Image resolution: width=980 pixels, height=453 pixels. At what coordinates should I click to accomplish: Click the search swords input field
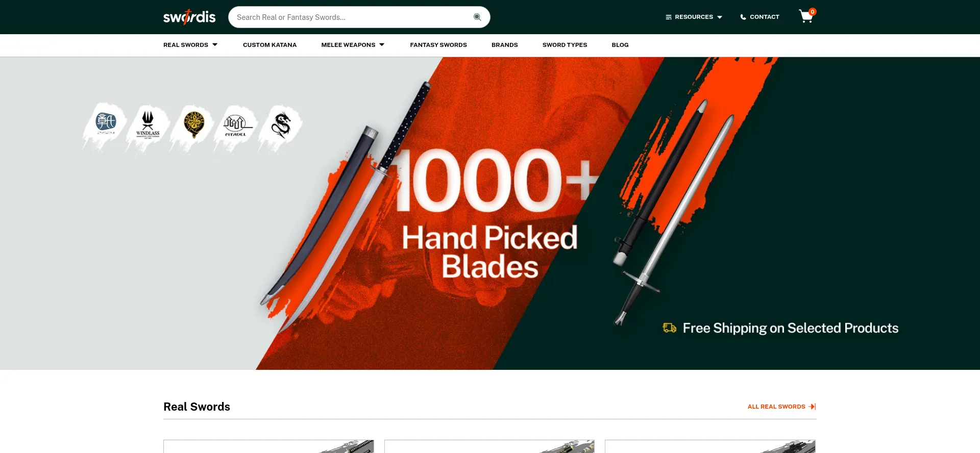point(352,17)
